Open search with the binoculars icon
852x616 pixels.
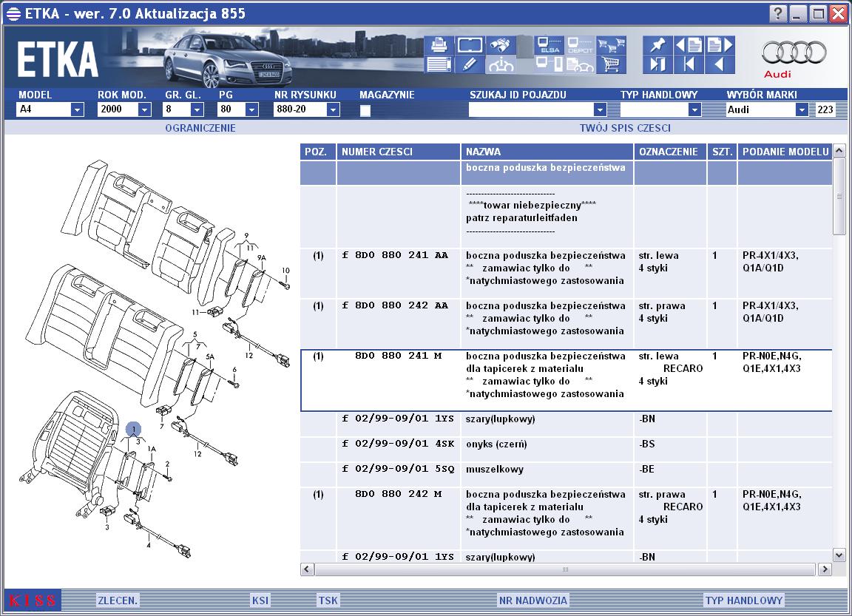(x=501, y=45)
